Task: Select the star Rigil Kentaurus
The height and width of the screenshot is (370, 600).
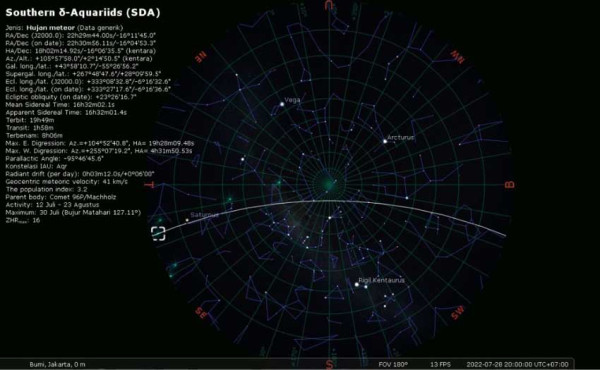Action: [357, 284]
